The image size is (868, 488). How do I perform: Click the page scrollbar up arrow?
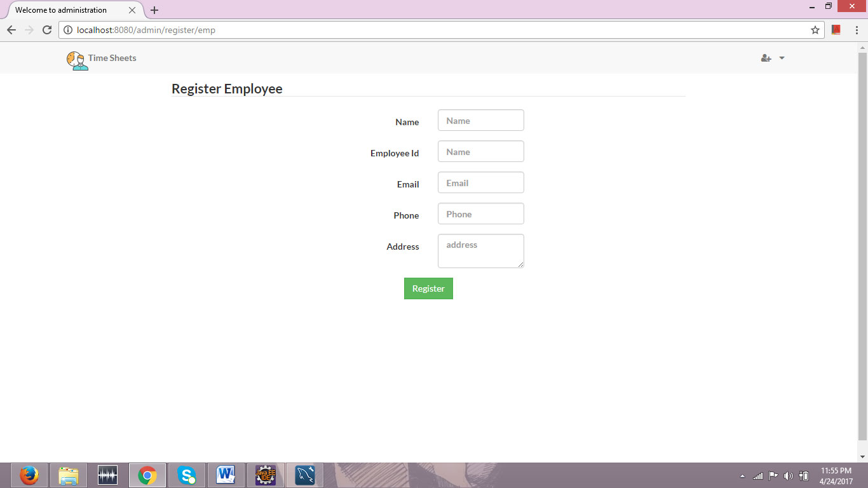[x=862, y=47]
